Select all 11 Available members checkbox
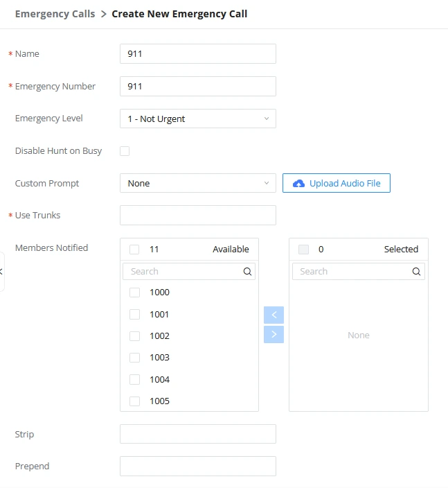 click(x=134, y=250)
